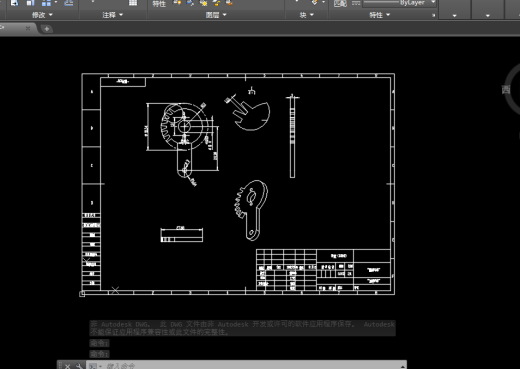
Task: Click the sun-shaped layer freeze icon
Action: (x=203, y=3)
